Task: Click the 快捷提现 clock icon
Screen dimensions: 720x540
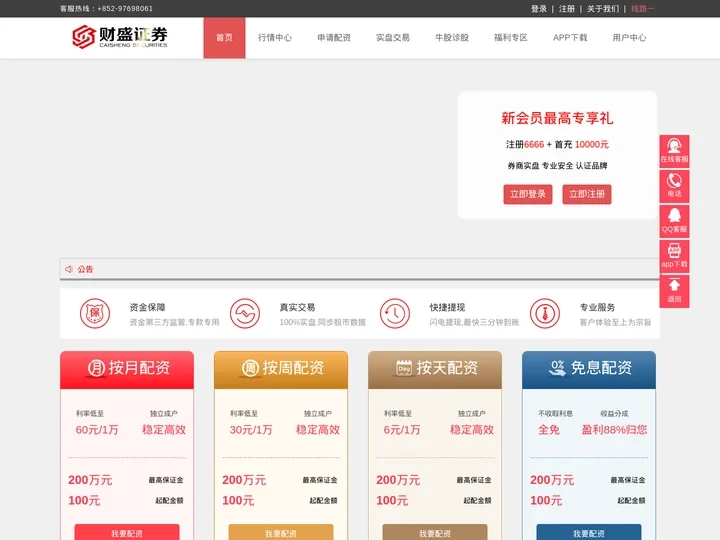Action: (395, 314)
